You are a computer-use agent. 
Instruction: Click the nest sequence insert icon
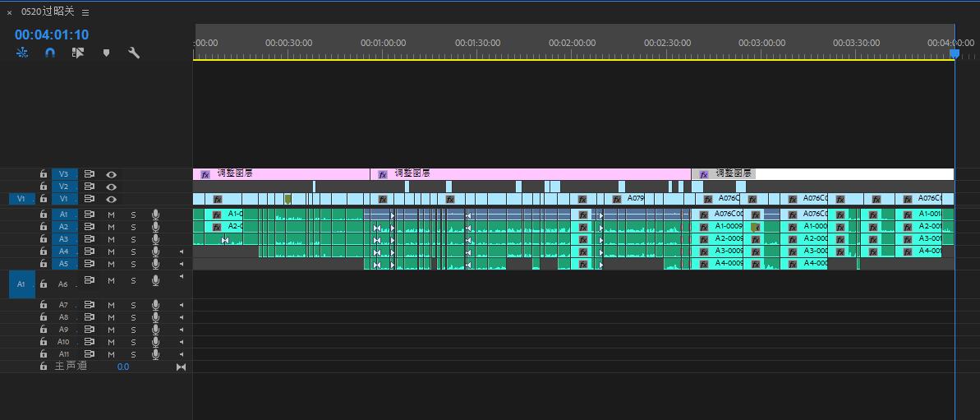coord(21,53)
